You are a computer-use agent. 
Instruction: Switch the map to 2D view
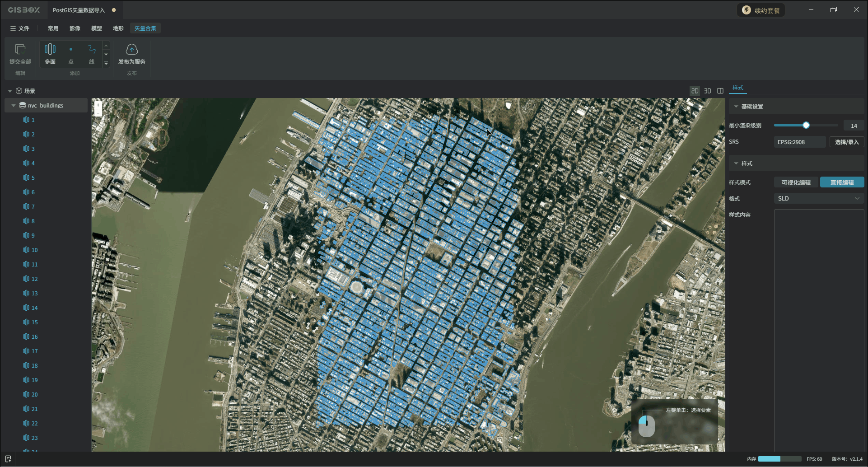click(x=695, y=91)
